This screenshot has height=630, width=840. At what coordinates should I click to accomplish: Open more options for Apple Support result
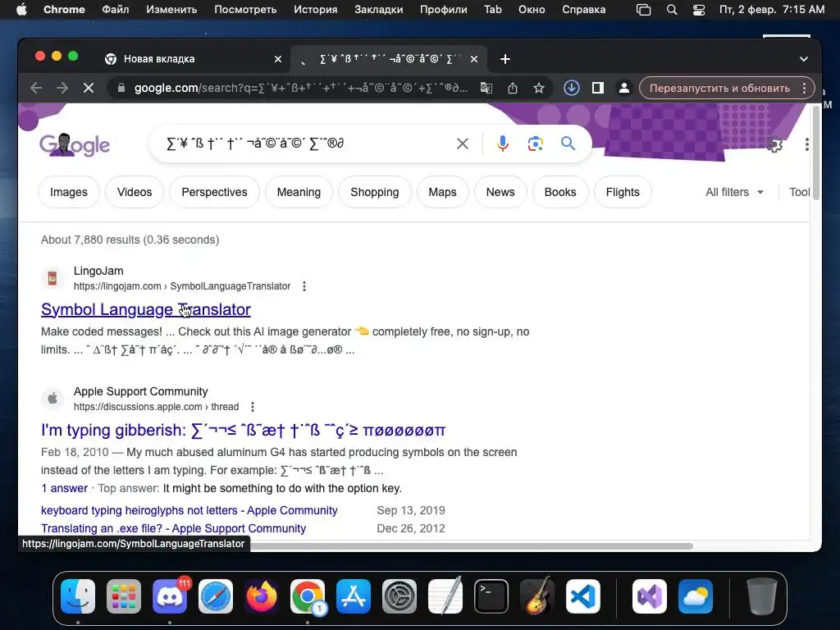click(253, 407)
